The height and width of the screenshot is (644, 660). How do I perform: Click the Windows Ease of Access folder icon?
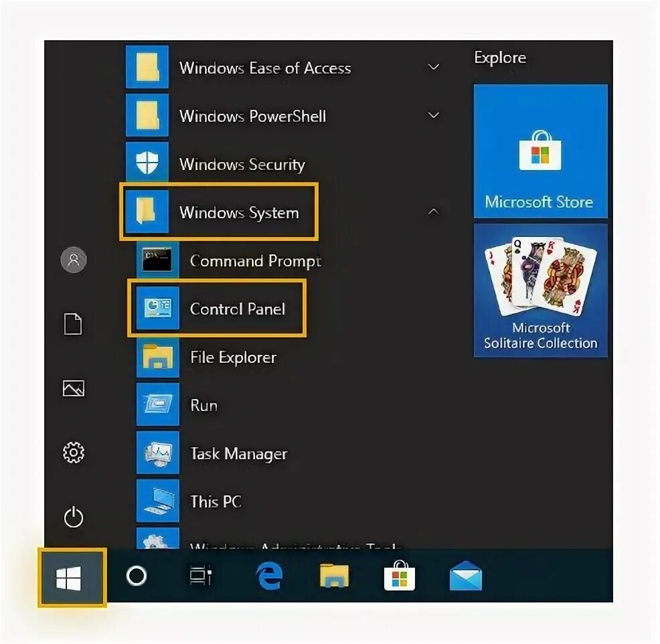point(147,67)
